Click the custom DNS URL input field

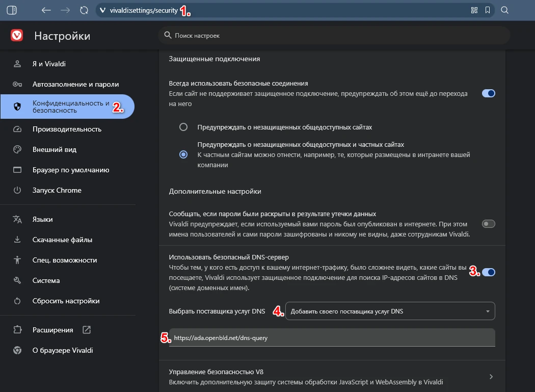tap(332, 337)
